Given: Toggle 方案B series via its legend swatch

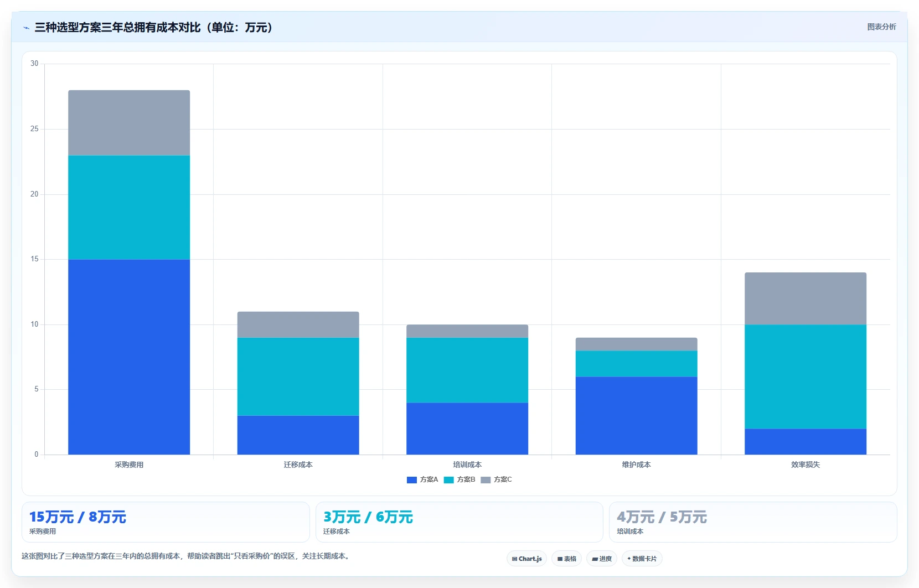Looking at the screenshot, I should (x=448, y=479).
